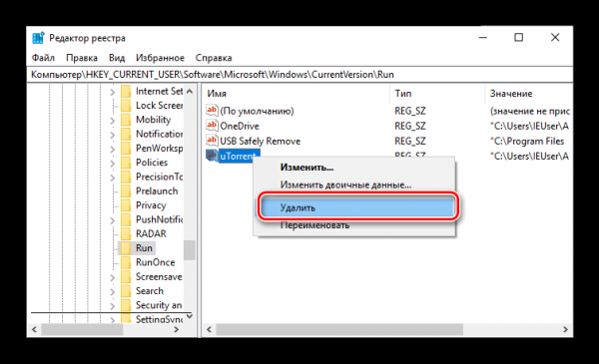
Task: Expand the PenWorkspace tree node
Action: pos(112,149)
